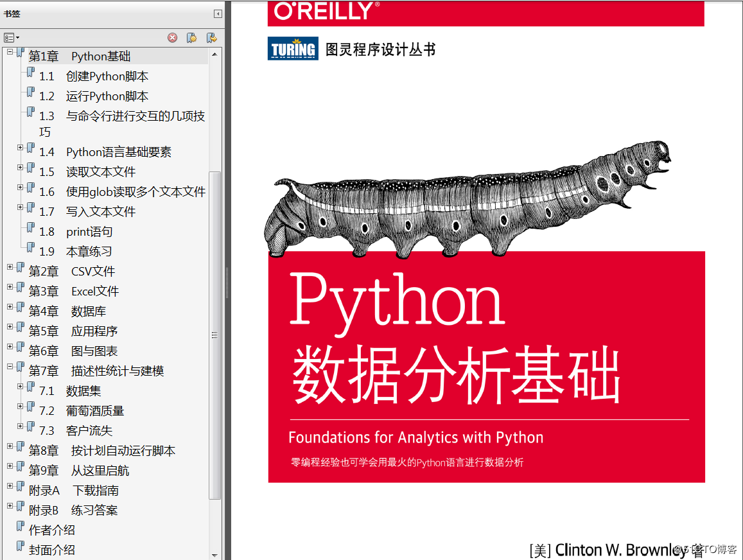The image size is (743, 560).
Task: Jump to 第6章 图与图表 bookmark
Action: (73, 351)
